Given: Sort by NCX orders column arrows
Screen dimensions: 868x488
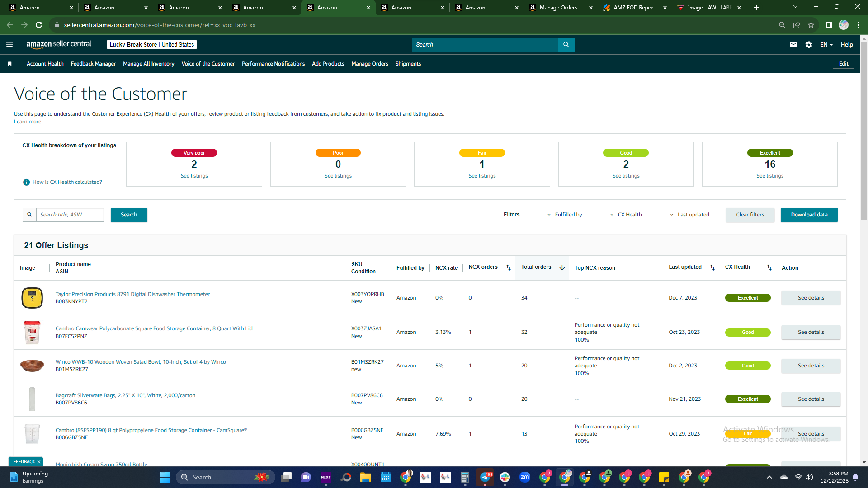Looking at the screenshot, I should tap(509, 268).
